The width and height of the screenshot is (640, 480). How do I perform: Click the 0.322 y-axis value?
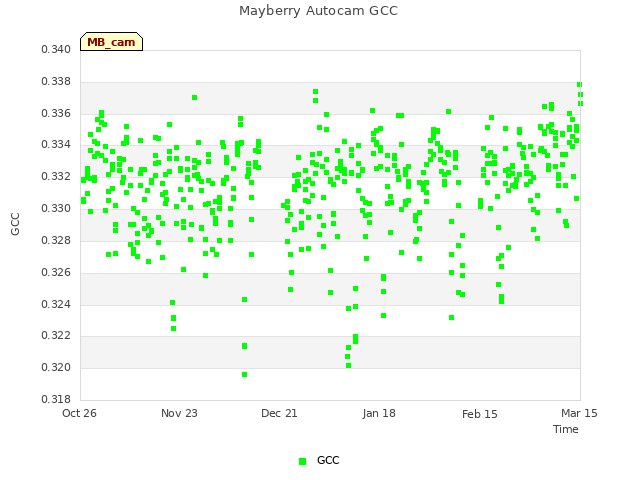coord(56,336)
